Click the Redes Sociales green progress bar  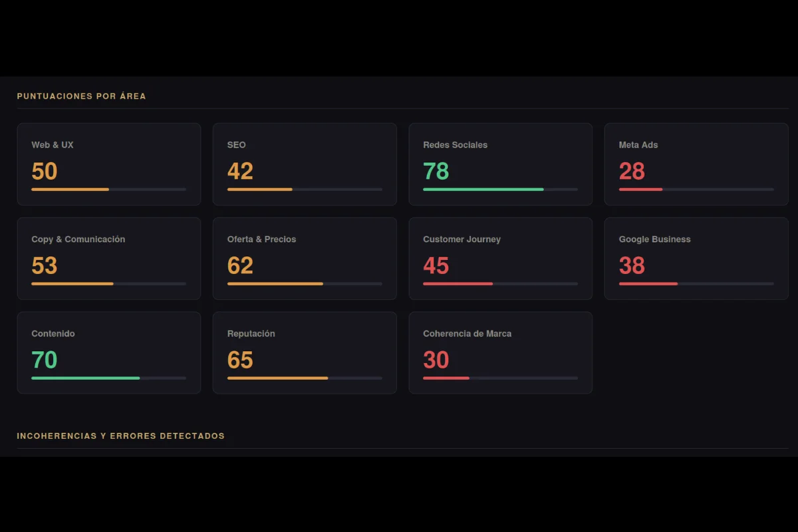pos(500,190)
